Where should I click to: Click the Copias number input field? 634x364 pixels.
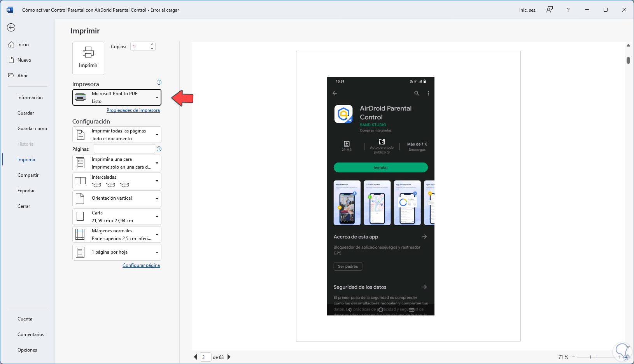coord(140,47)
